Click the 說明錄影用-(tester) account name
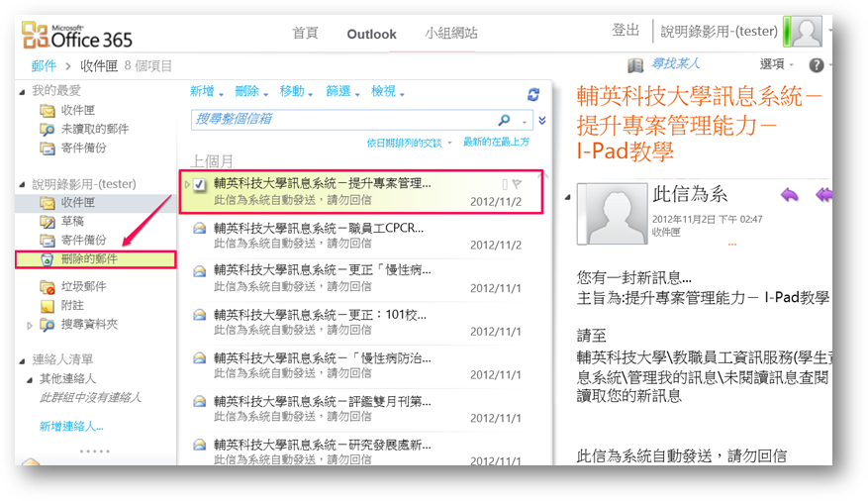The height and width of the screenshot is (501, 868). (720, 32)
